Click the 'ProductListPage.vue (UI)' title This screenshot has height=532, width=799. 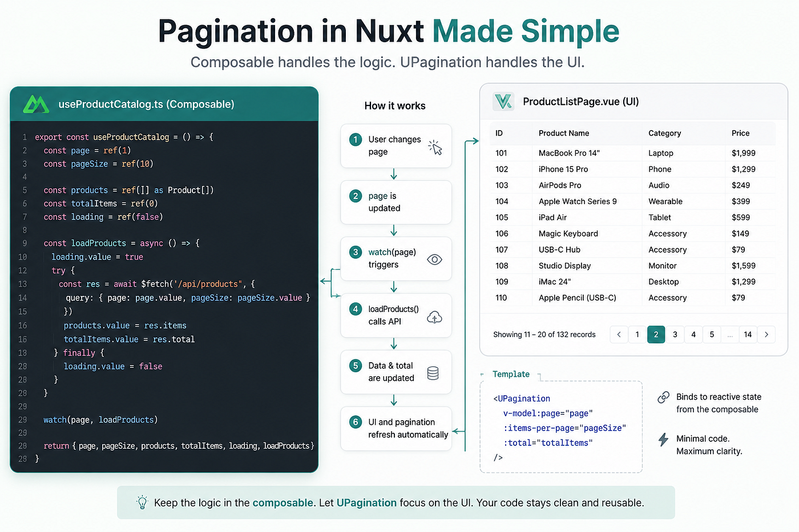(x=581, y=101)
